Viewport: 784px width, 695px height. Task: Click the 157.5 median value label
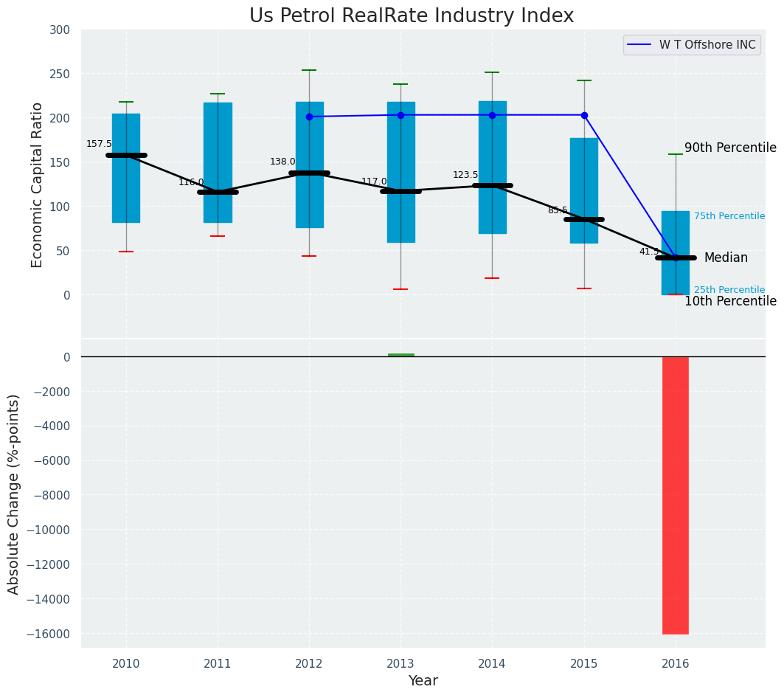pyautogui.click(x=99, y=144)
